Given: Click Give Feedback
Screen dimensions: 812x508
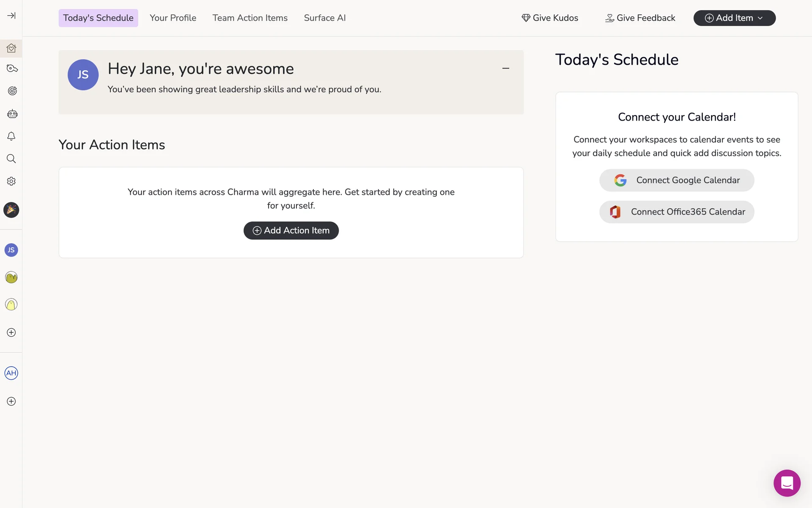Looking at the screenshot, I should click(640, 18).
